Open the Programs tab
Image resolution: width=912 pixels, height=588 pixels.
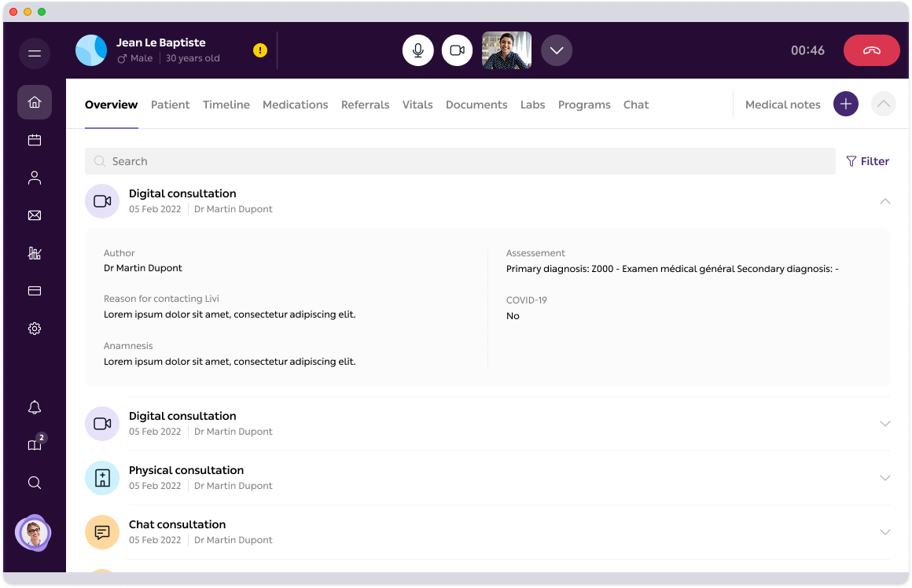[584, 105]
